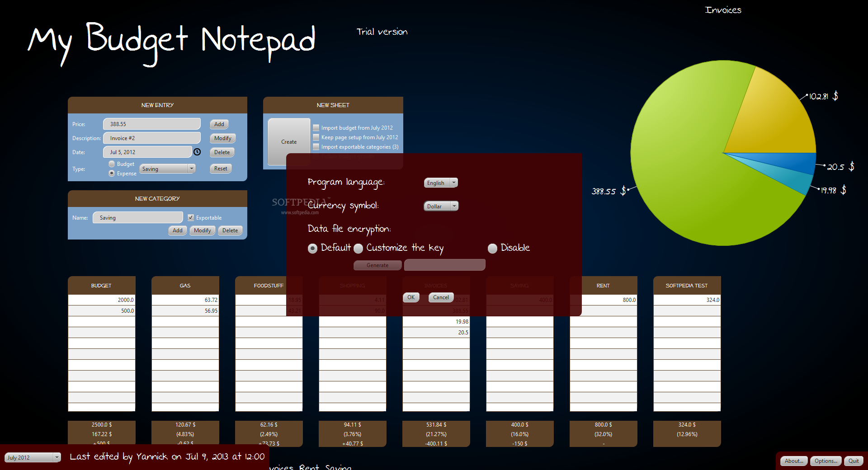Choose Default data file encryption

coord(312,249)
